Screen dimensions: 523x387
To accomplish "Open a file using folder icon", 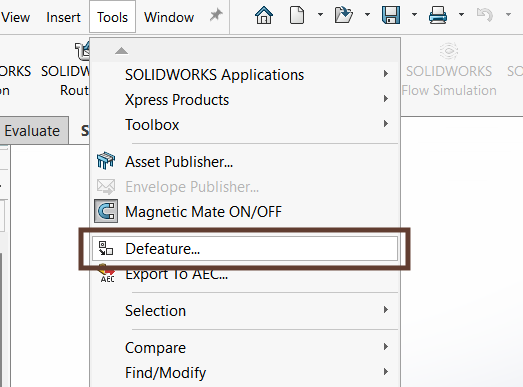I will click(344, 15).
